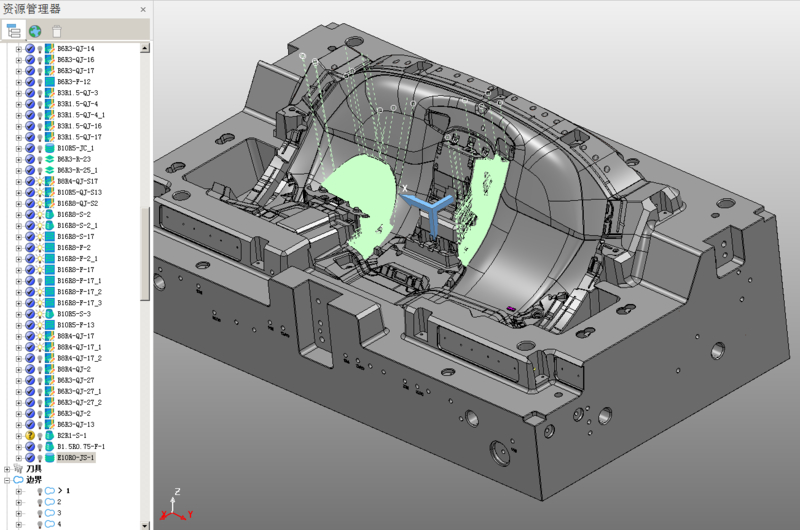The width and height of the screenshot is (800, 530).
Task: Toggle lightbulb for boundary 4
Action: 40,524
